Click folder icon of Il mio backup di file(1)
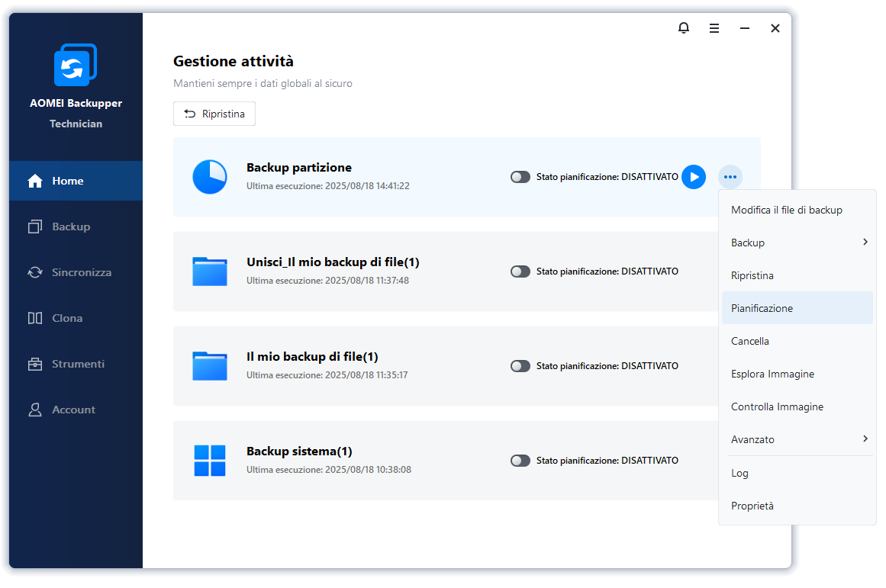This screenshot has width=886, height=588. [x=209, y=366]
